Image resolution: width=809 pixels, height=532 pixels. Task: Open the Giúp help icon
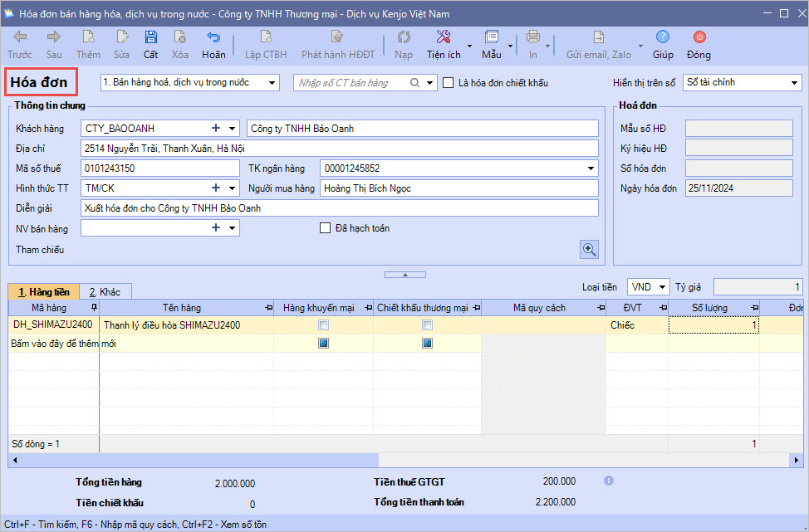click(663, 37)
